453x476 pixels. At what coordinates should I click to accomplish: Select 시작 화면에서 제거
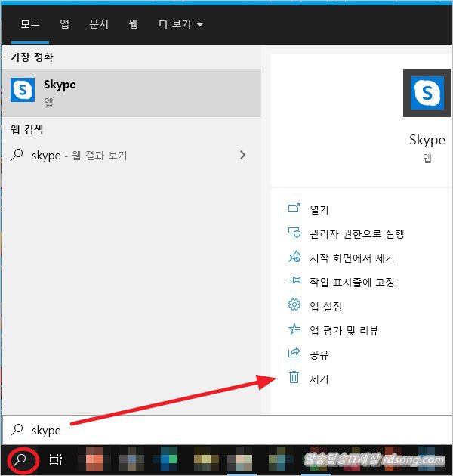(x=352, y=258)
